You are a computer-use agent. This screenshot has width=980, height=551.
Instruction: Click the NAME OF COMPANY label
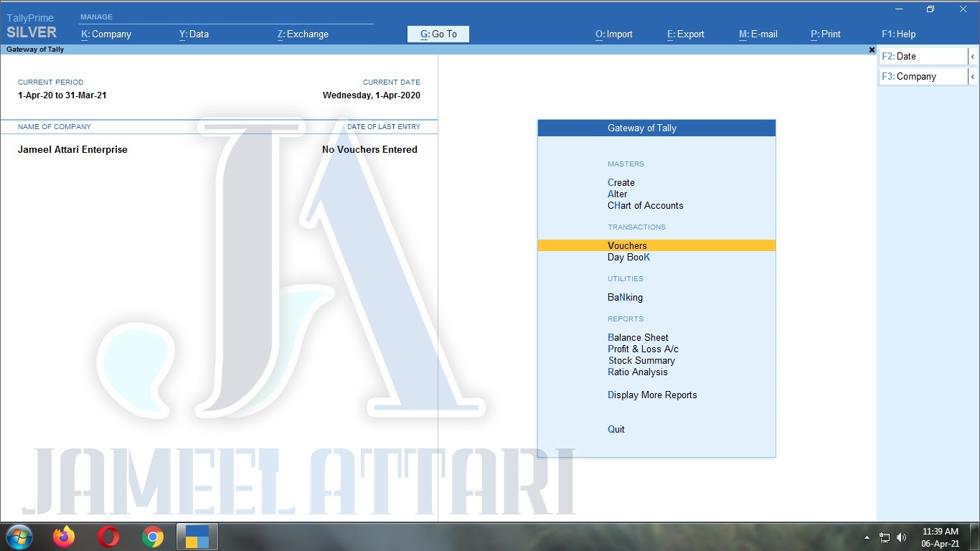click(55, 126)
